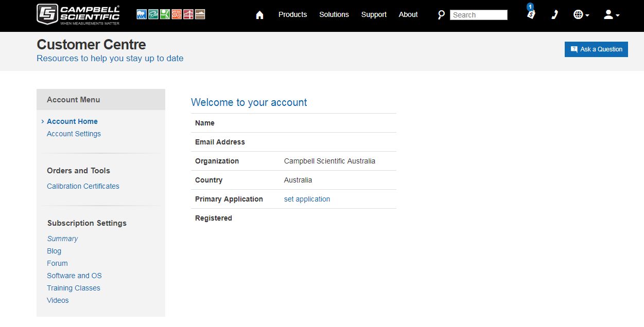Click the Campbell Scientific logo

(78, 14)
